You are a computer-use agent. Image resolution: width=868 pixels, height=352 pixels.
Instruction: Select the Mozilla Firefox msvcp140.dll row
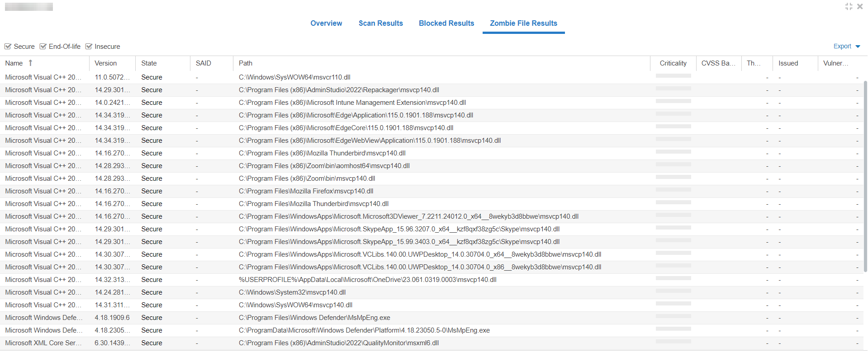[x=306, y=191]
